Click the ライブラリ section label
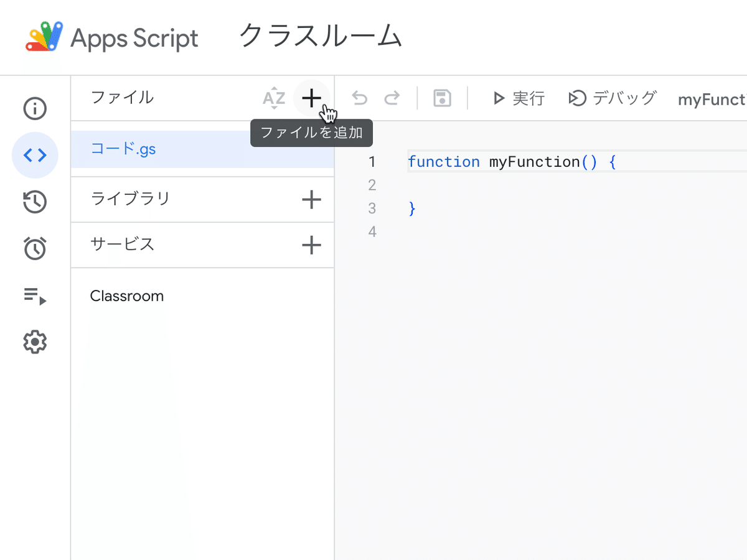This screenshot has height=560, width=747. 130,199
